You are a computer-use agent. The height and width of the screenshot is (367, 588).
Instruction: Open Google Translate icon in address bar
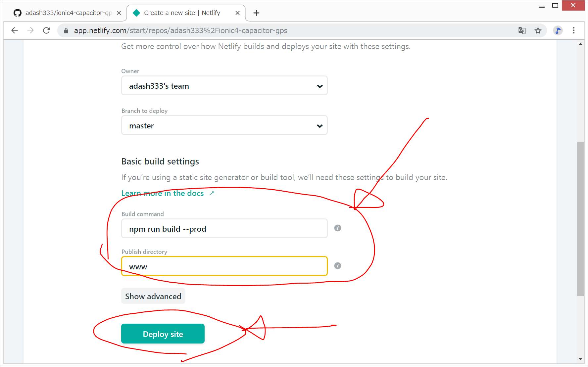(x=522, y=30)
